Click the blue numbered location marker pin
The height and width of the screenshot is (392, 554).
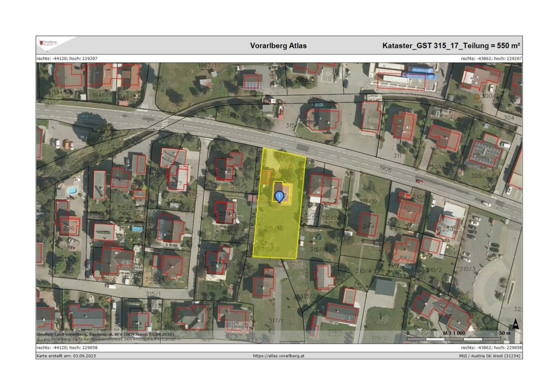point(279,196)
